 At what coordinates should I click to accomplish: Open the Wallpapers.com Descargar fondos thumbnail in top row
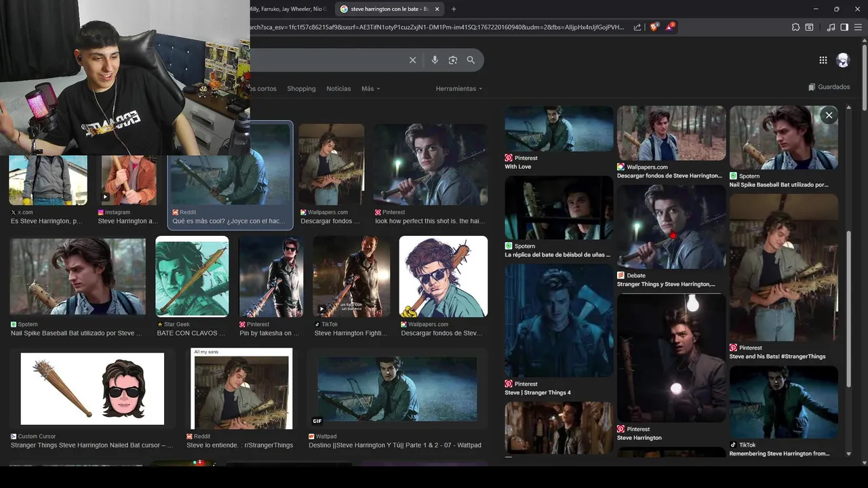click(x=332, y=164)
